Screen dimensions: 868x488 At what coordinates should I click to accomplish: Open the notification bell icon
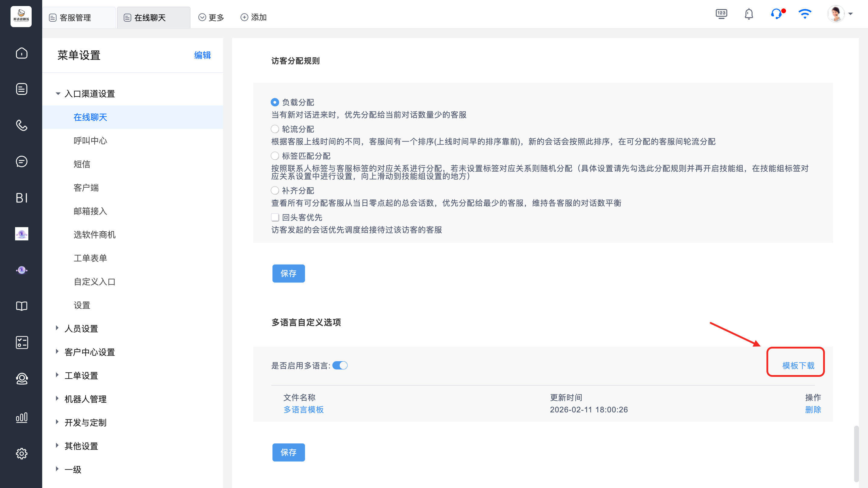pyautogui.click(x=749, y=14)
